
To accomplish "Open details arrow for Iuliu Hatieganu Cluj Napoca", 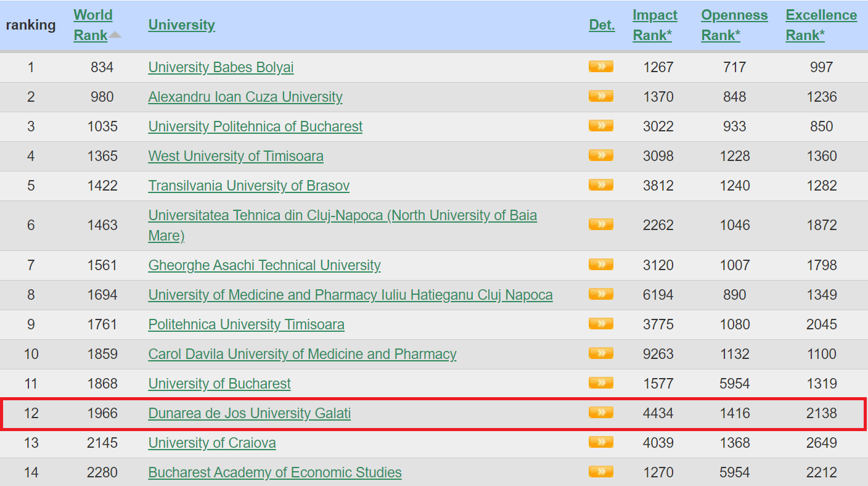I will pyautogui.click(x=601, y=294).
